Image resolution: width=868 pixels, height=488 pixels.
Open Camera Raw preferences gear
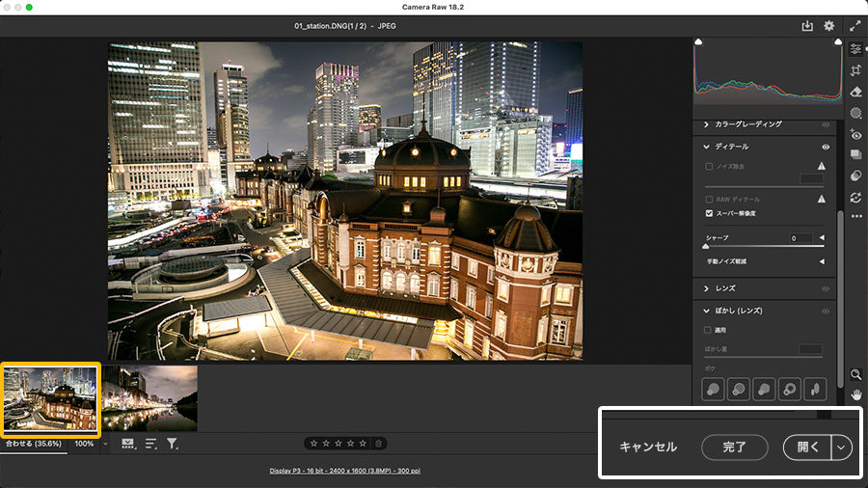pyautogui.click(x=828, y=26)
